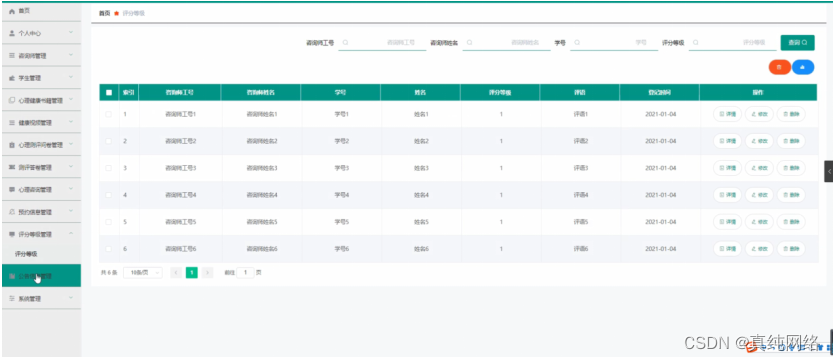Click green page number 1 in pagination
Image resolution: width=836 pixels, height=361 pixels.
click(192, 272)
